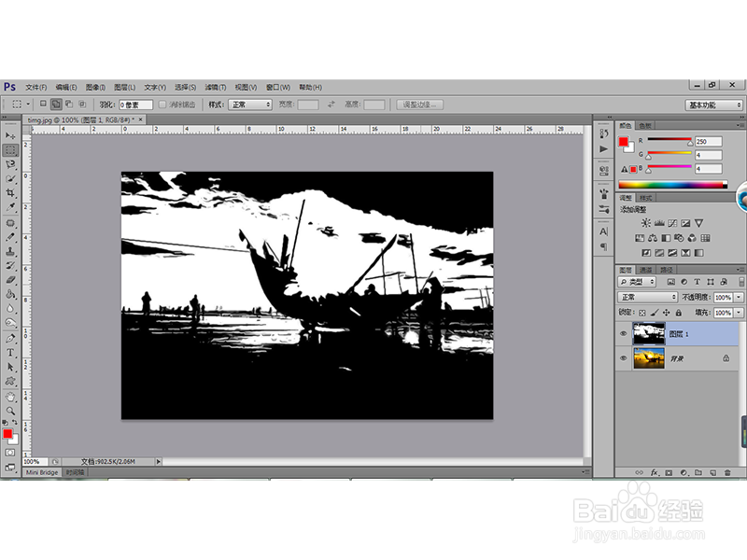Hide layer 图层 1 with eye icon

pyautogui.click(x=623, y=334)
